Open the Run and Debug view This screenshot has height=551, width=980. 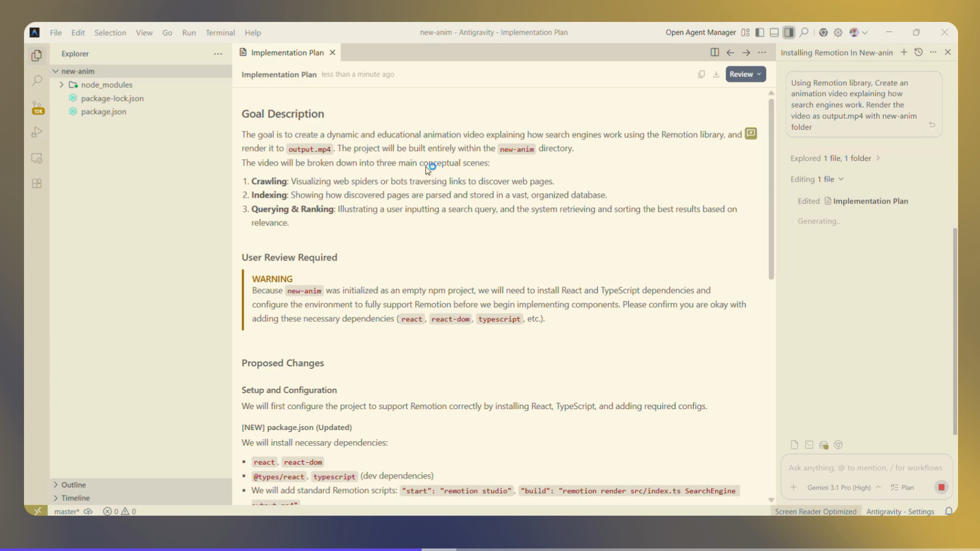pos(37,132)
